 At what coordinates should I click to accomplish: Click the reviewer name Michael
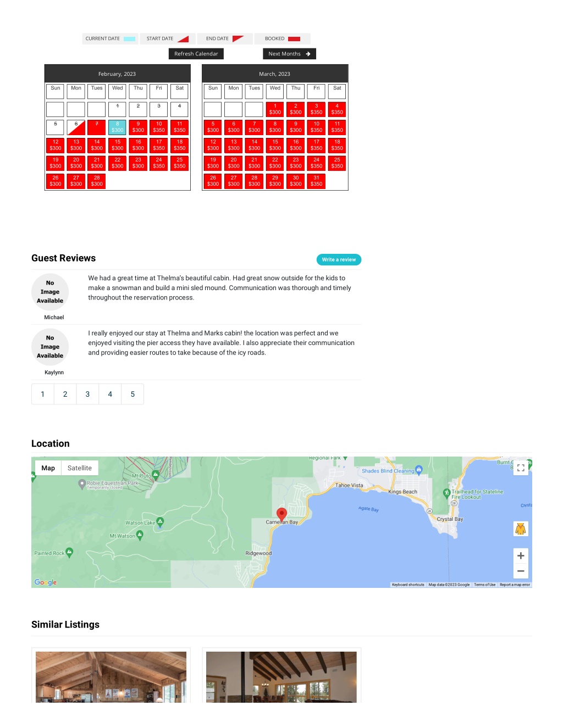pyautogui.click(x=54, y=318)
